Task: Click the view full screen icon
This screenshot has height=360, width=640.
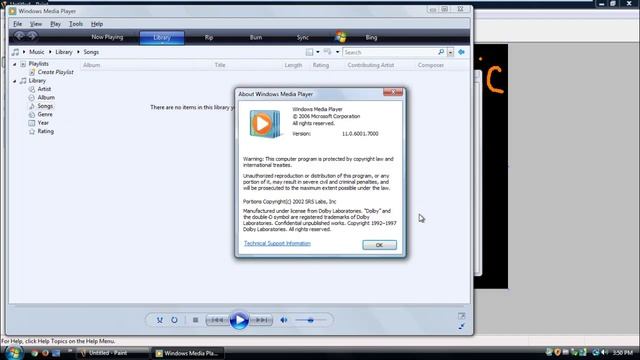Action: [x=461, y=316]
